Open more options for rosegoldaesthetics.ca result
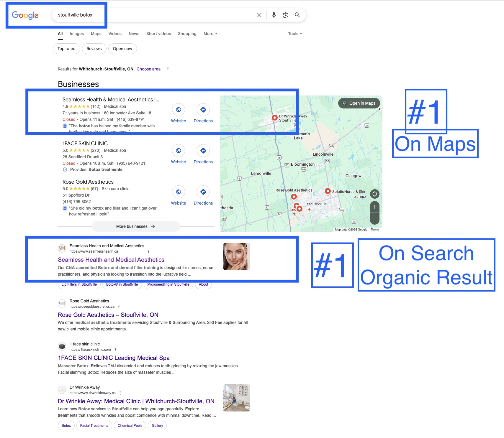504x438 pixels. pyautogui.click(x=119, y=307)
